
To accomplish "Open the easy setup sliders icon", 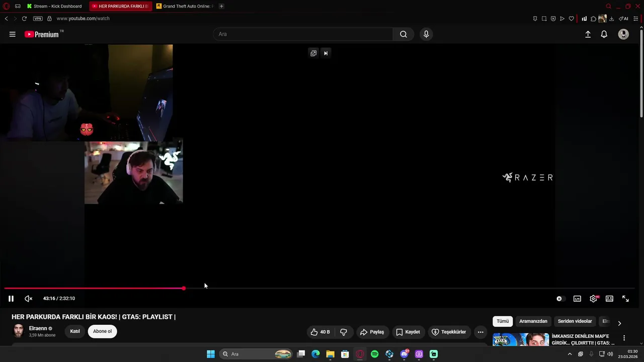I will pos(636,19).
